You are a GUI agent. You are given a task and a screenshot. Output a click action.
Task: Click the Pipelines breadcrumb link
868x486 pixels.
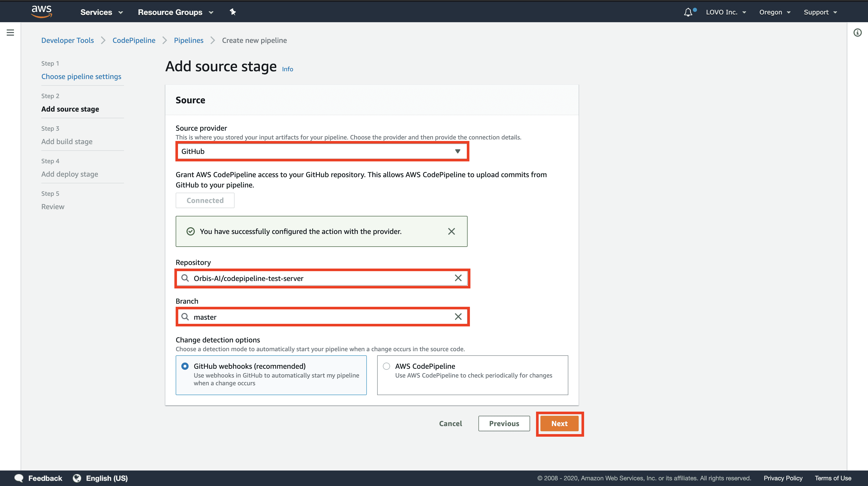click(x=188, y=40)
